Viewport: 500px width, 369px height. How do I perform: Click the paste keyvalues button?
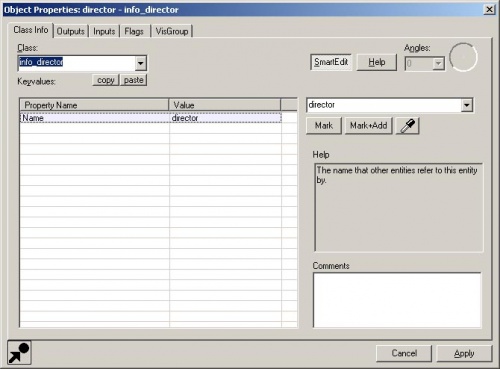[x=133, y=80]
